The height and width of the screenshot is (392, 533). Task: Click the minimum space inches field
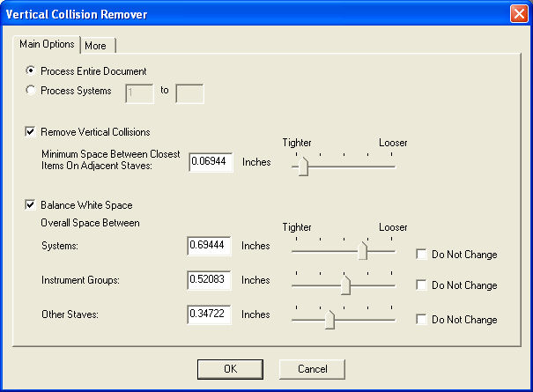[x=210, y=162]
